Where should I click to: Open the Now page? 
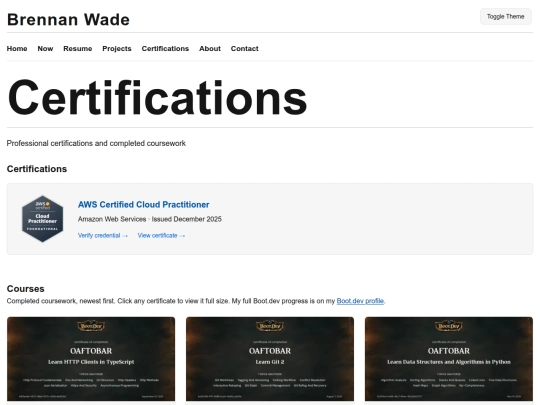click(x=45, y=49)
